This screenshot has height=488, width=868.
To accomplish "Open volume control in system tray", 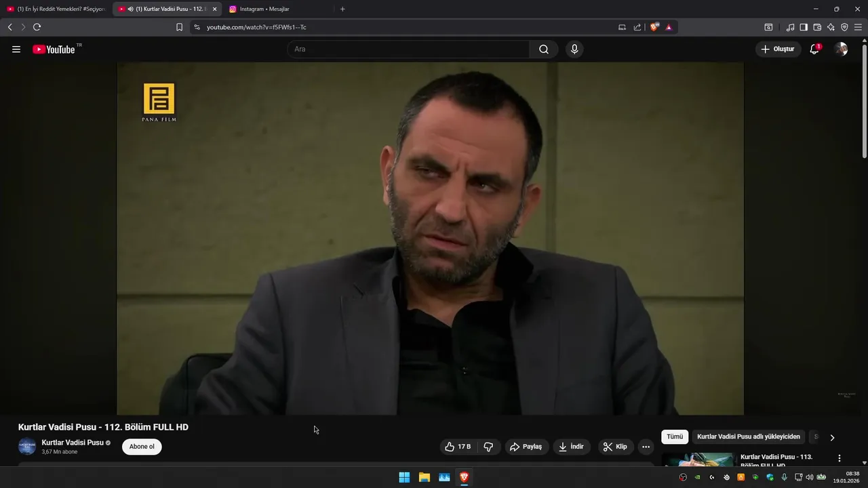I will [810, 477].
